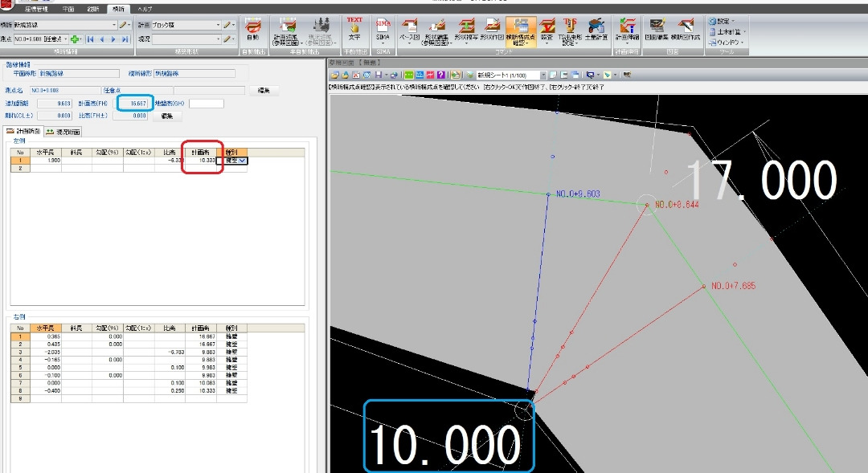Open the 横断図作成 drawing creation tool
Viewport: 868px width, 473px height.
[x=686, y=30]
